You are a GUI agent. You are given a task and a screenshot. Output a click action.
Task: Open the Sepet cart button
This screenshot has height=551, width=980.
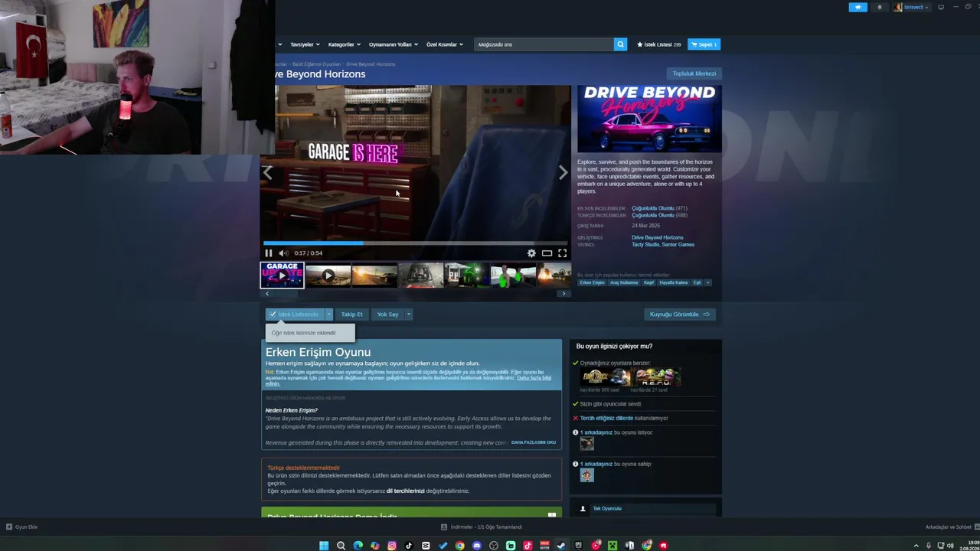click(x=704, y=44)
